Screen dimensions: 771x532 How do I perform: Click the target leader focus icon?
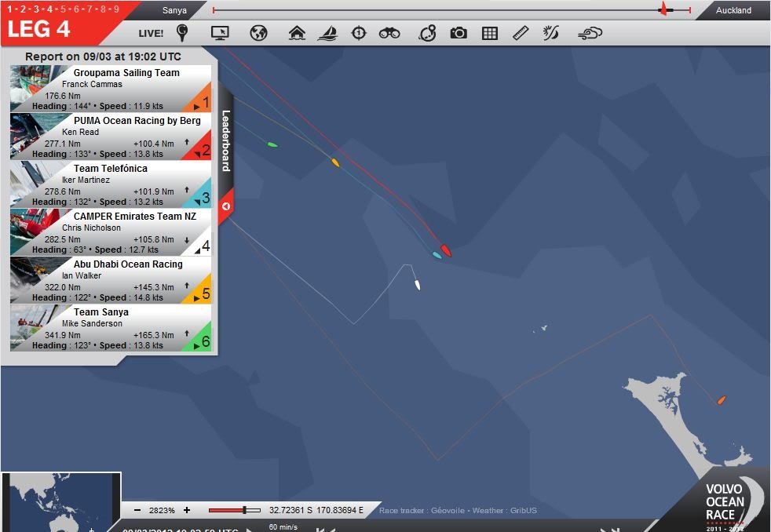click(359, 33)
